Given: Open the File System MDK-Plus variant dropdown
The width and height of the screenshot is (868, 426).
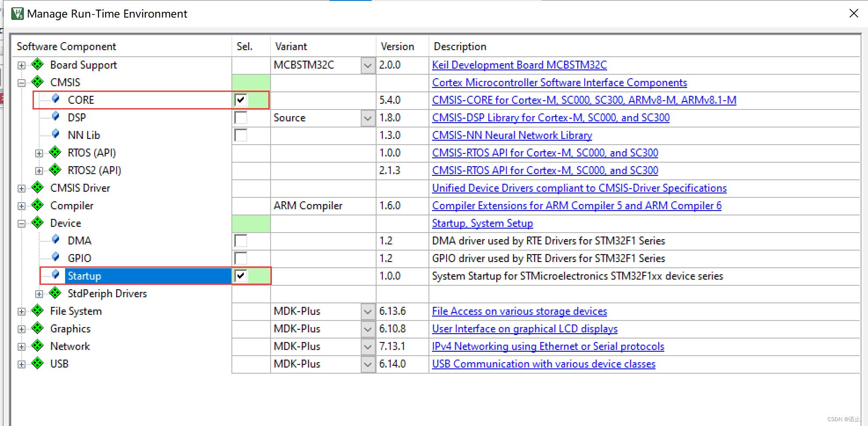Looking at the screenshot, I should [368, 312].
